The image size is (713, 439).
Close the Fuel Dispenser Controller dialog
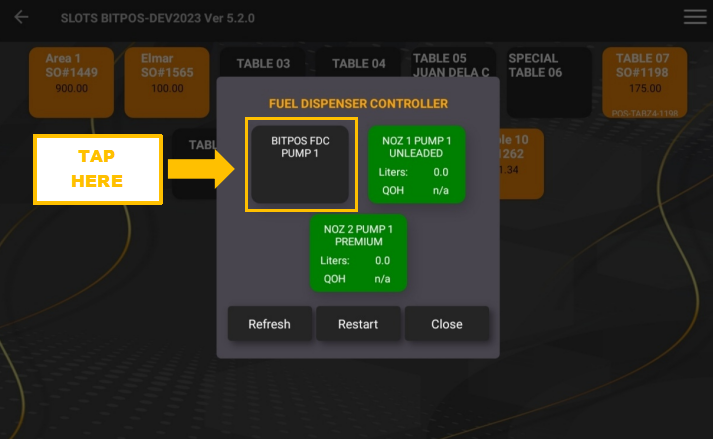click(x=447, y=324)
